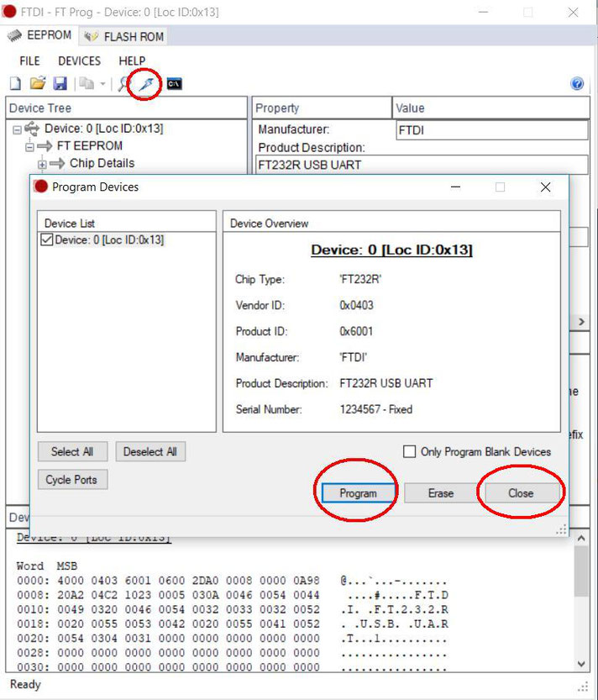Minimize the Program Devices dialog
The image size is (598, 700).
pos(455,187)
